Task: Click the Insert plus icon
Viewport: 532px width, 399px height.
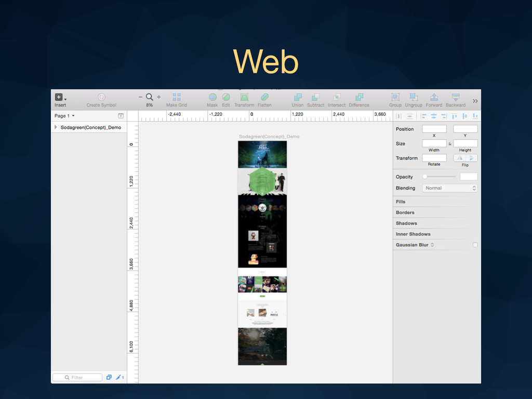Action: click(x=59, y=97)
